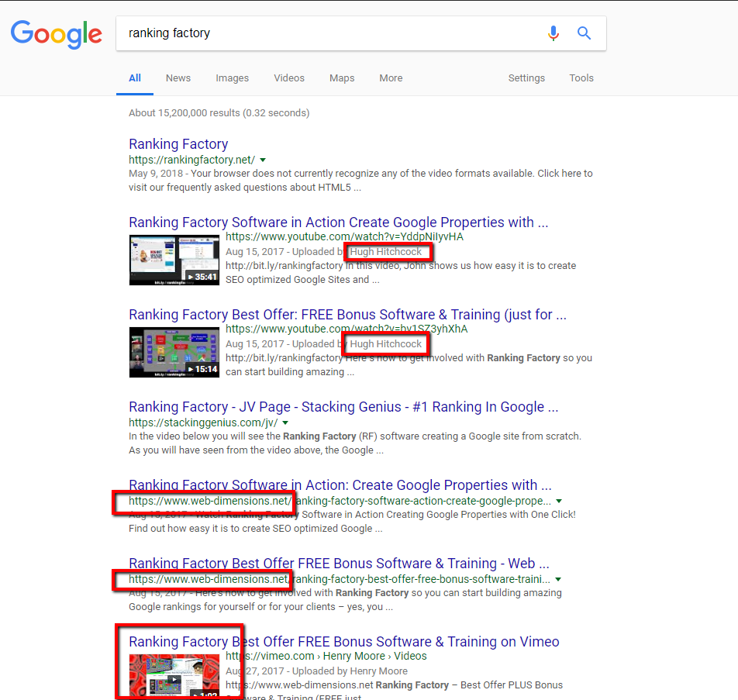Viewport: 738px width, 700px height.
Task: Expand dropdown arrow beside 'ranking-factory-software-action' URL
Action: [559, 501]
